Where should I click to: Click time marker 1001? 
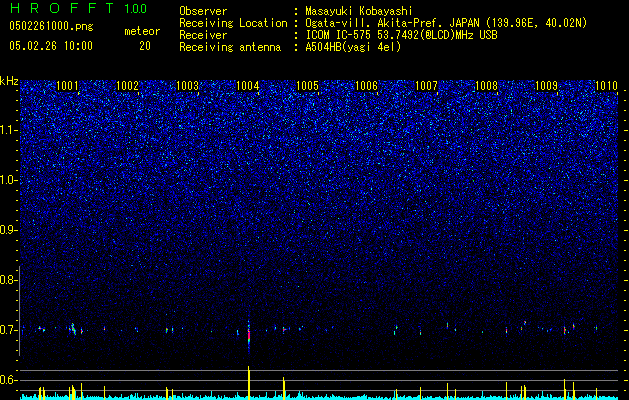click(x=67, y=86)
